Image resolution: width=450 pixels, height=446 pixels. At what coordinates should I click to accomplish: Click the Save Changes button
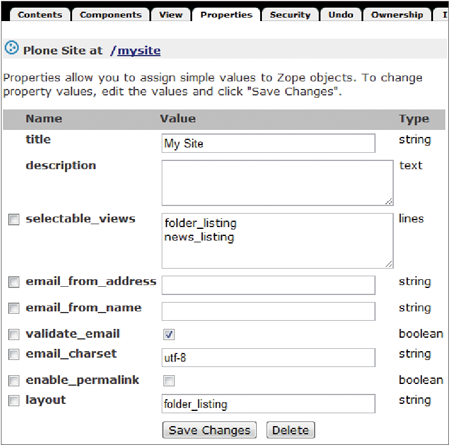pos(209,430)
